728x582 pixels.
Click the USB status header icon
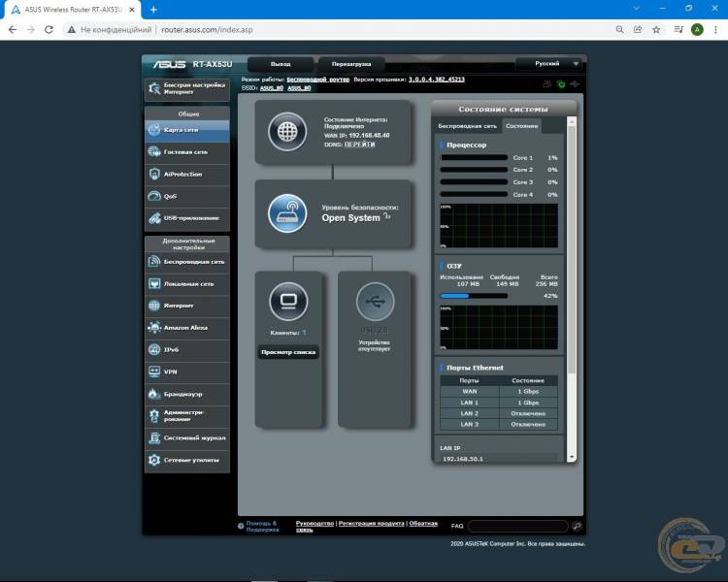[x=575, y=84]
